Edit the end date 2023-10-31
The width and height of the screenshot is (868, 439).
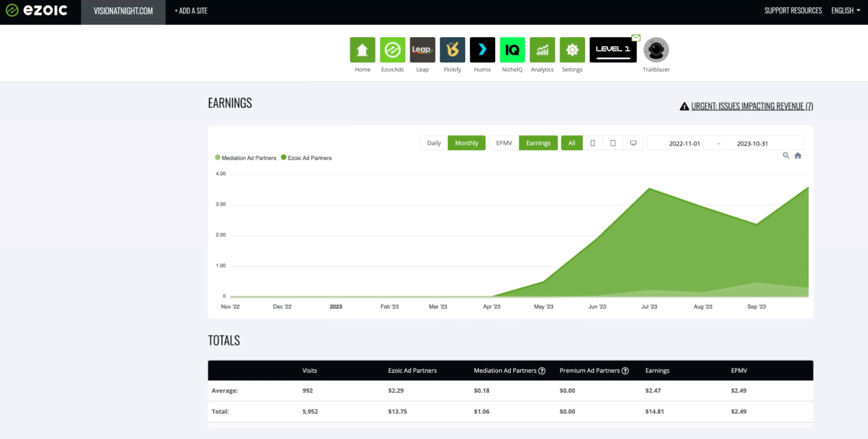pyautogui.click(x=752, y=144)
